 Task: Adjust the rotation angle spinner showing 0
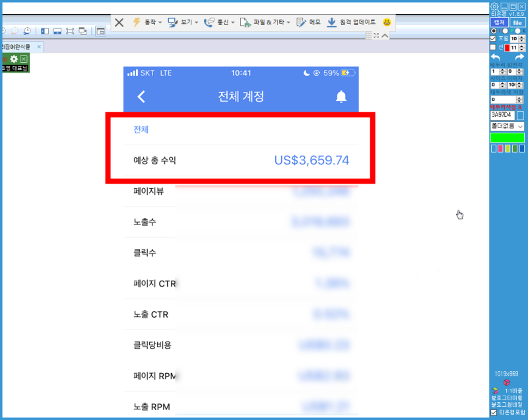(515, 71)
